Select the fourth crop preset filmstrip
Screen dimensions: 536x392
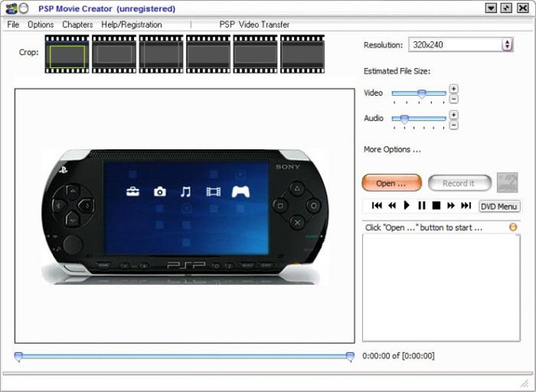tap(208, 54)
